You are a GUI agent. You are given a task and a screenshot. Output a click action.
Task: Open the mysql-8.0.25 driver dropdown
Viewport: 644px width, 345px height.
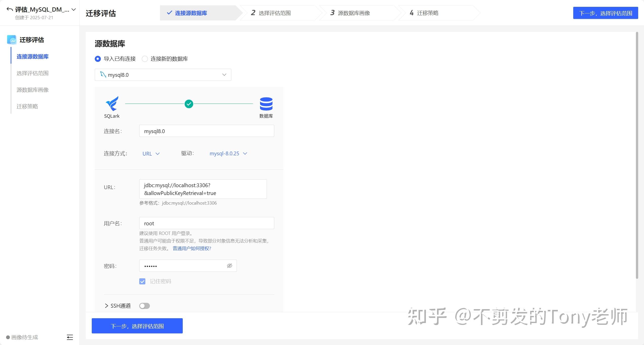click(x=228, y=154)
